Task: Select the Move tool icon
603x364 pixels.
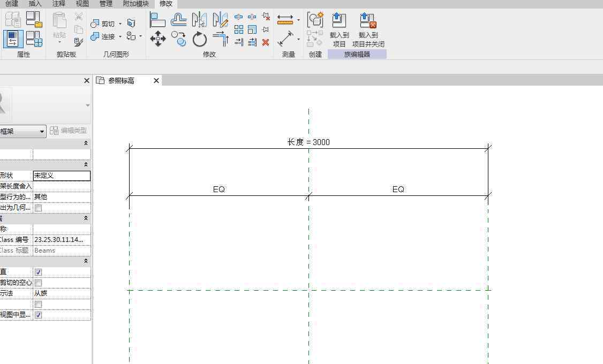Action: point(157,39)
